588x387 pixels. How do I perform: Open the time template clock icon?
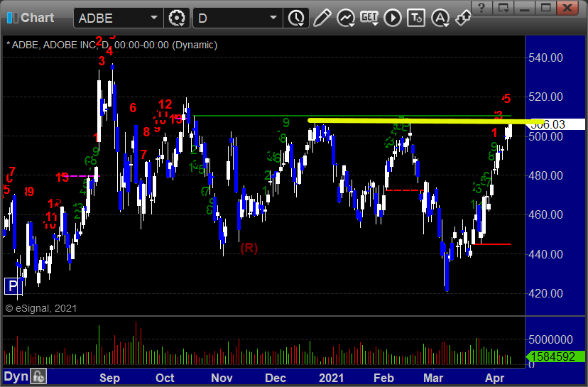click(x=296, y=18)
